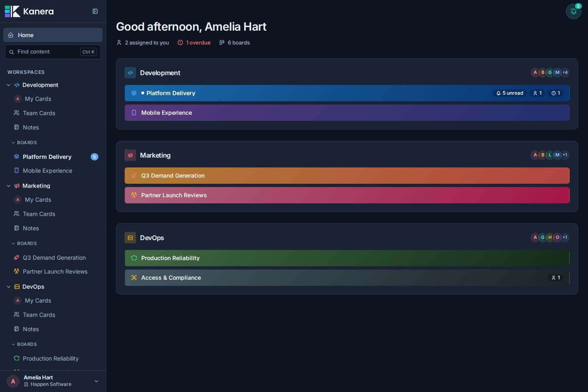Open the Platform Delivery board bar
This screenshot has height=392, width=588.
347,93
